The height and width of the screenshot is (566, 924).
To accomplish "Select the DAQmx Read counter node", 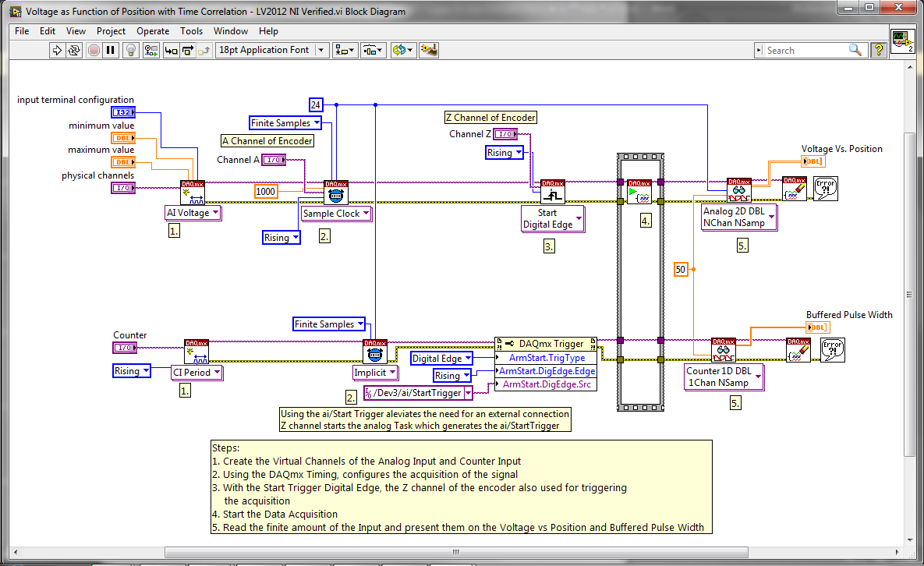I will (723, 350).
